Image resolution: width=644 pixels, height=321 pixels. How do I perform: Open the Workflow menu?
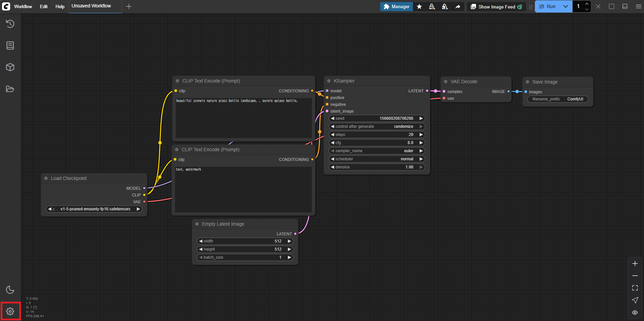(23, 6)
